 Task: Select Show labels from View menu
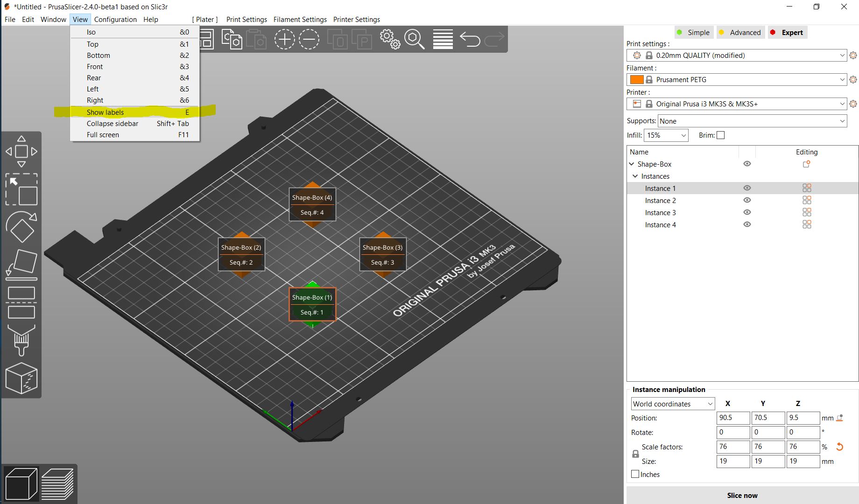pos(106,112)
